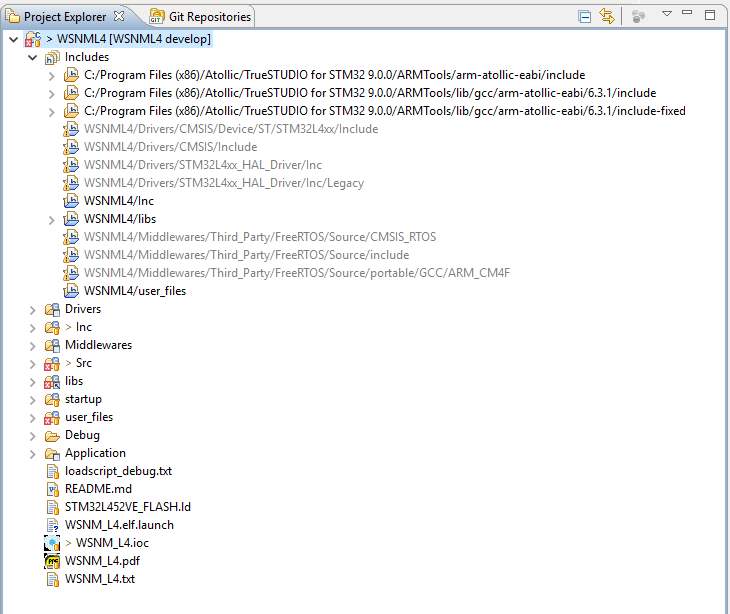Minimize the Project Explorer view
Image resolution: width=730 pixels, height=614 pixels.
[x=687, y=13]
